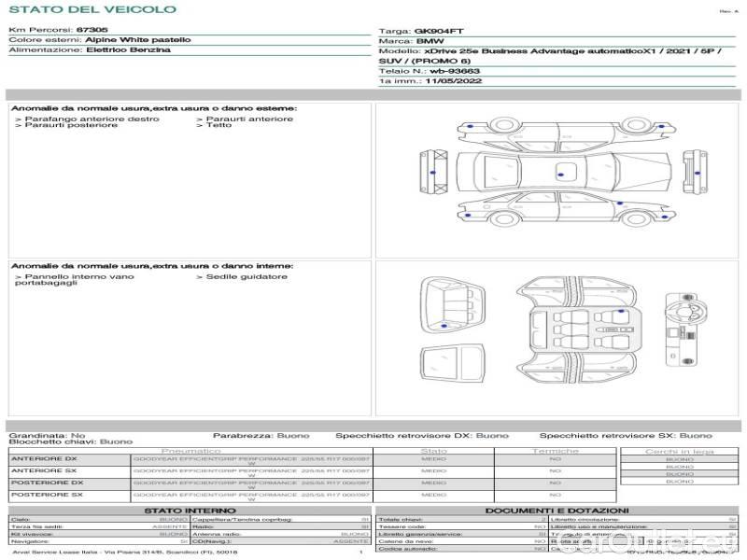Click the 'Termiche' column header

556,451
